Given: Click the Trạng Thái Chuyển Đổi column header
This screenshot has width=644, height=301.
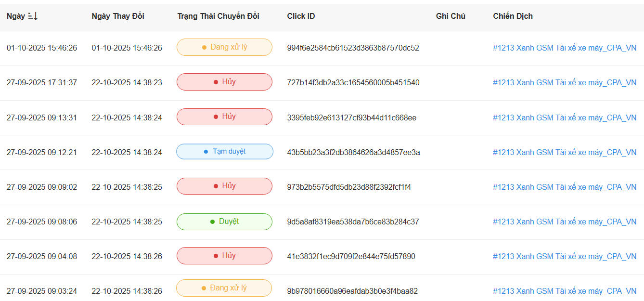Looking at the screenshot, I should tap(218, 16).
